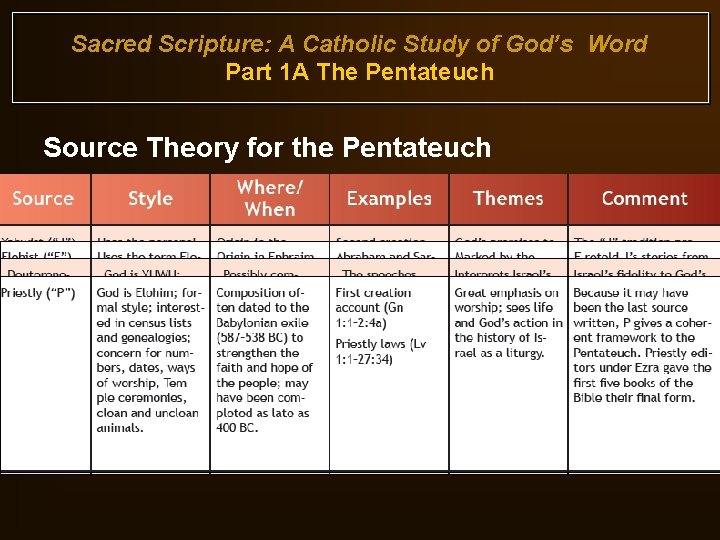720x540 pixels.
Task: Select the 'Origin in Ephraim' cell
Action: coord(270,251)
